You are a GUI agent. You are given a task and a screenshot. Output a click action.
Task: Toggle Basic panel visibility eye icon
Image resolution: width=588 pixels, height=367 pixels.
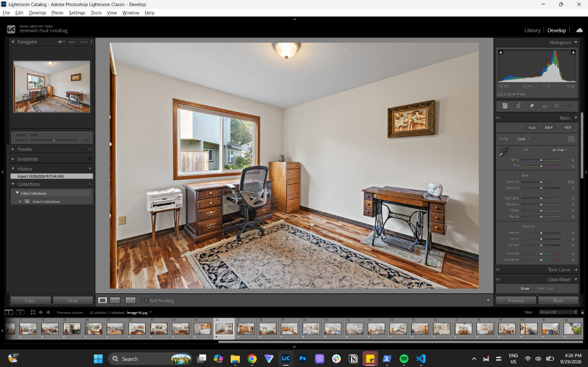[x=498, y=118]
